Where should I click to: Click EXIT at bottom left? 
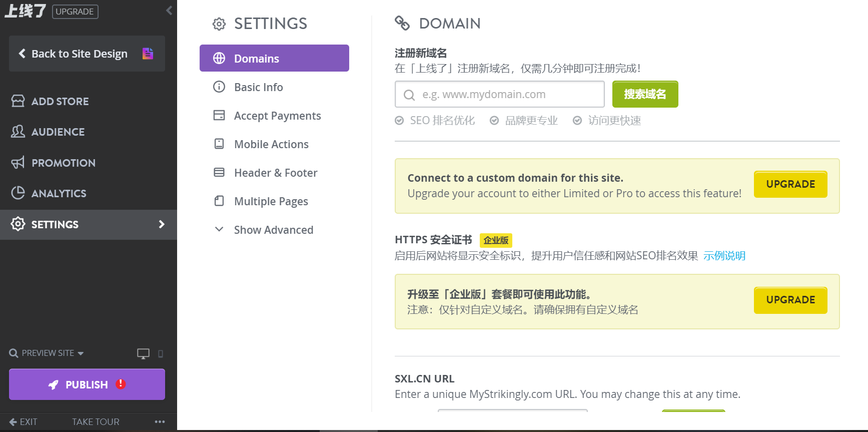tap(23, 422)
